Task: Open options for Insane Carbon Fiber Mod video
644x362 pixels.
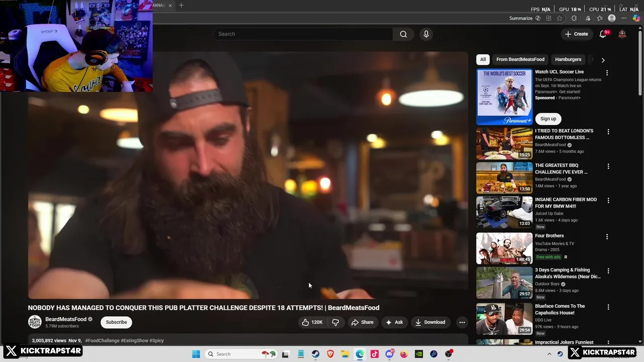Action: point(608,200)
